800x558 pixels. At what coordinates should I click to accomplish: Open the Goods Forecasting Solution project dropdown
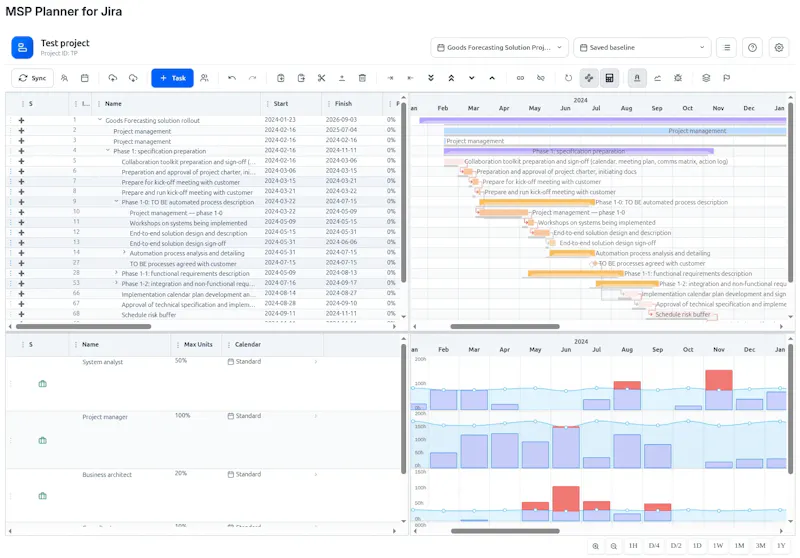499,47
